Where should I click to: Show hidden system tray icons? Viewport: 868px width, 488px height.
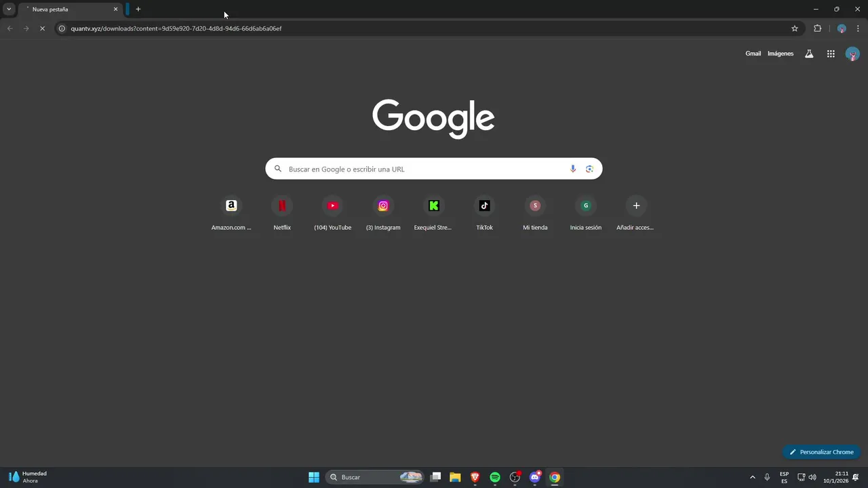click(x=752, y=477)
